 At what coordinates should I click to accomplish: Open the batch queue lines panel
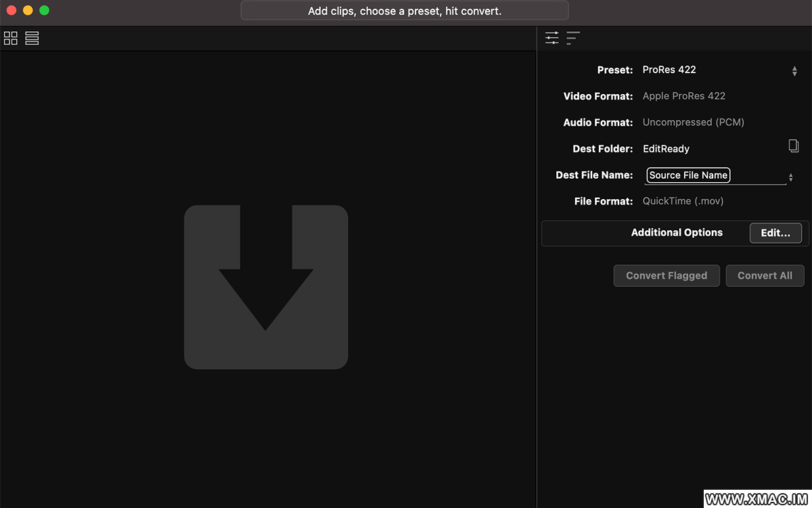point(573,38)
